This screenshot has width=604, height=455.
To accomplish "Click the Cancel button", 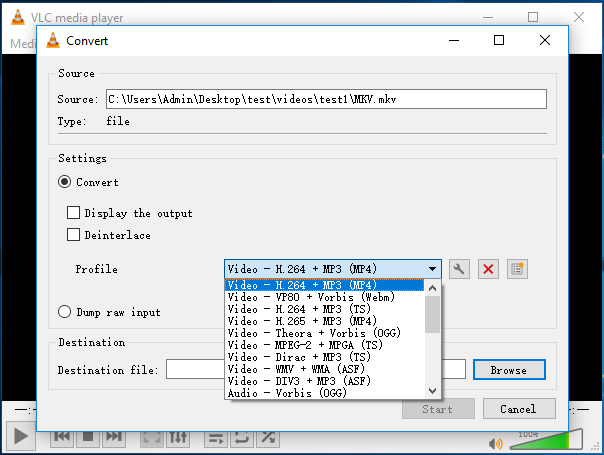I will 519,408.
